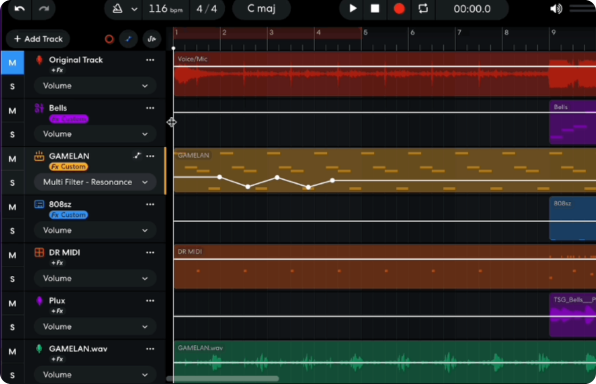Solo the GAMELAN track
This screenshot has height=384, width=596.
coord(13,183)
